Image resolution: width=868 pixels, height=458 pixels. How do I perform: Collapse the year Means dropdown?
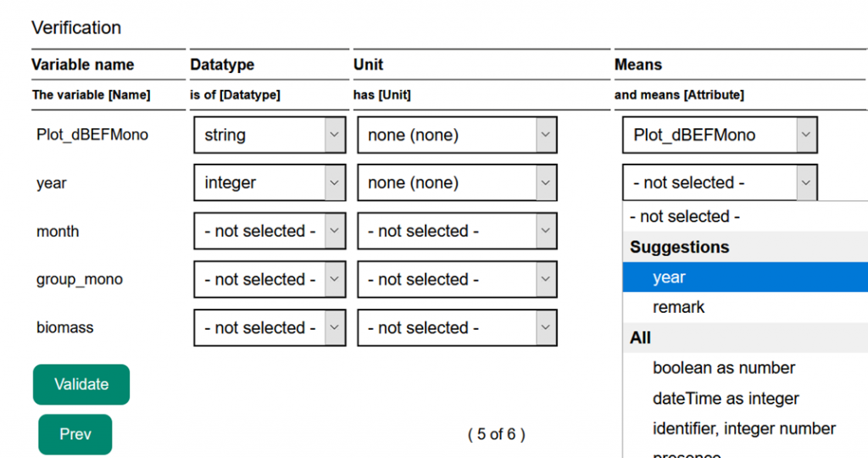[x=720, y=182]
